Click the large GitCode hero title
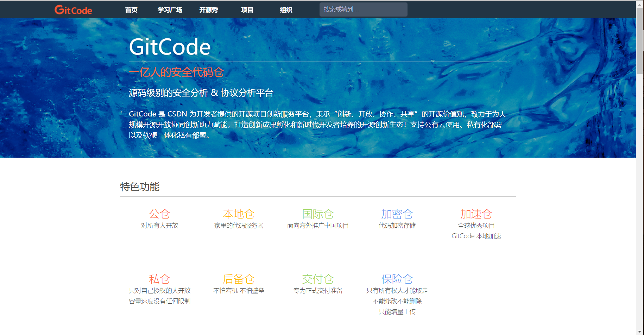The width and height of the screenshot is (644, 335). pos(170,47)
